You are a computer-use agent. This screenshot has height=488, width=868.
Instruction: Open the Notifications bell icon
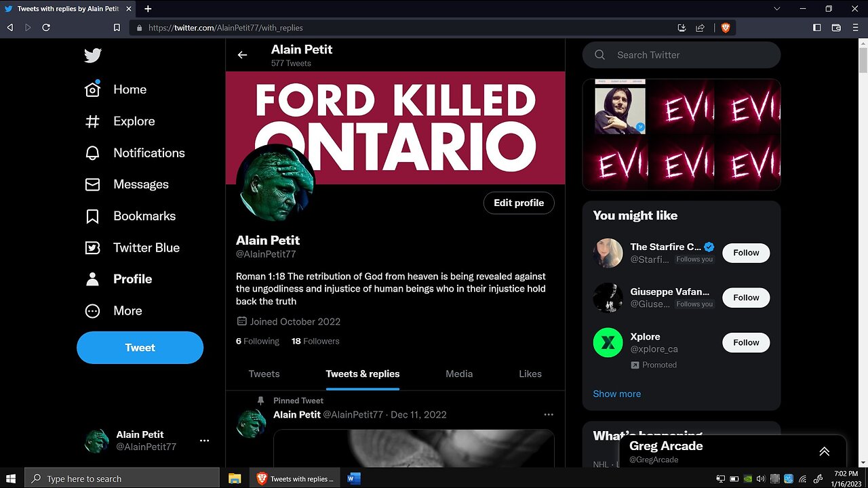pyautogui.click(x=92, y=153)
